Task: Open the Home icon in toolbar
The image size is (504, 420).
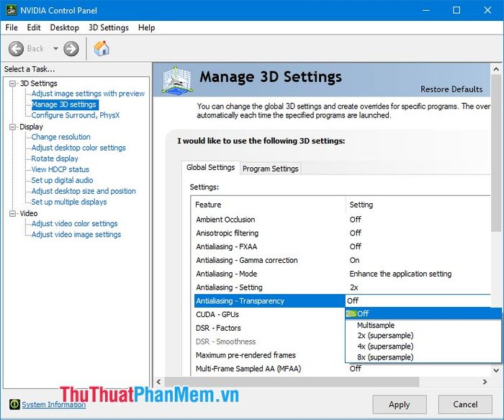Action: [x=102, y=48]
